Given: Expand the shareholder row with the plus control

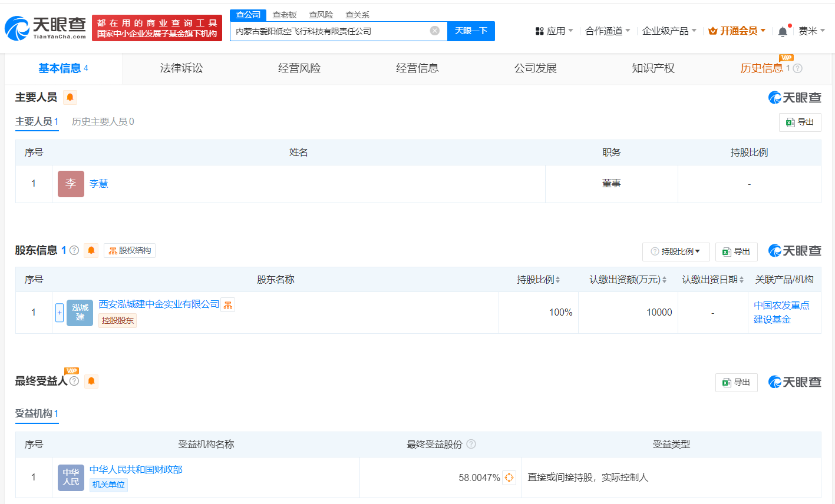Looking at the screenshot, I should coord(59,312).
